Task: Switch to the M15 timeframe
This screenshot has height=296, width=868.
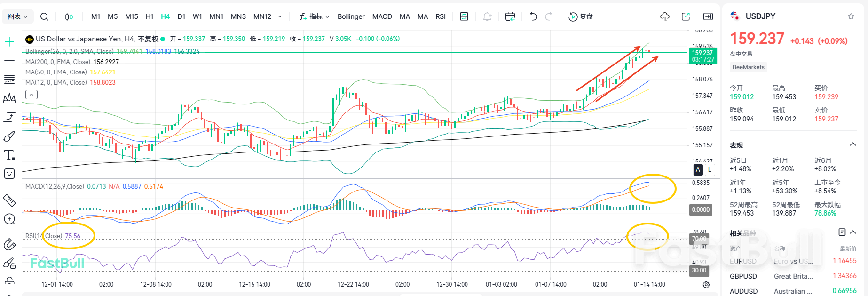Action: 132,16
